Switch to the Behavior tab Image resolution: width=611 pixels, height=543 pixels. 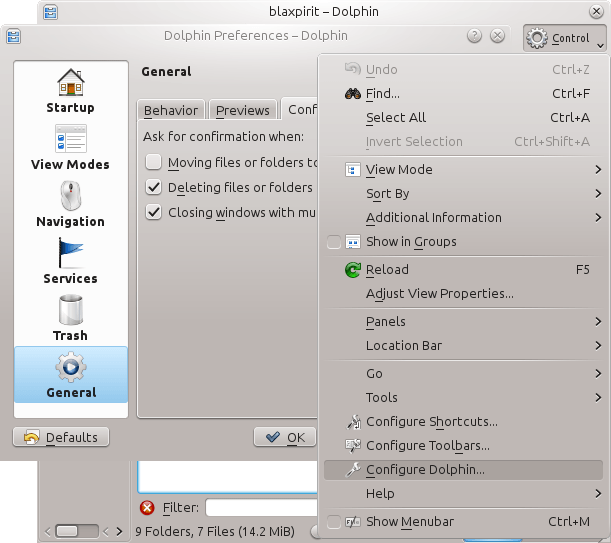coord(171,110)
